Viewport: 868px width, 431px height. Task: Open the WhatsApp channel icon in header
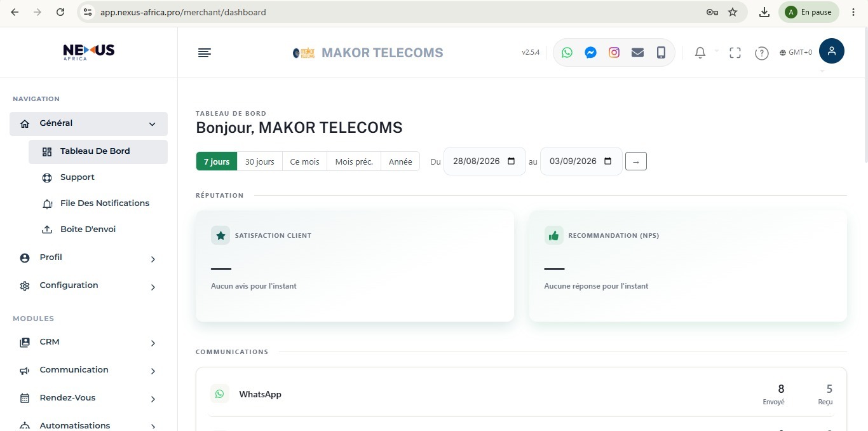coord(567,53)
